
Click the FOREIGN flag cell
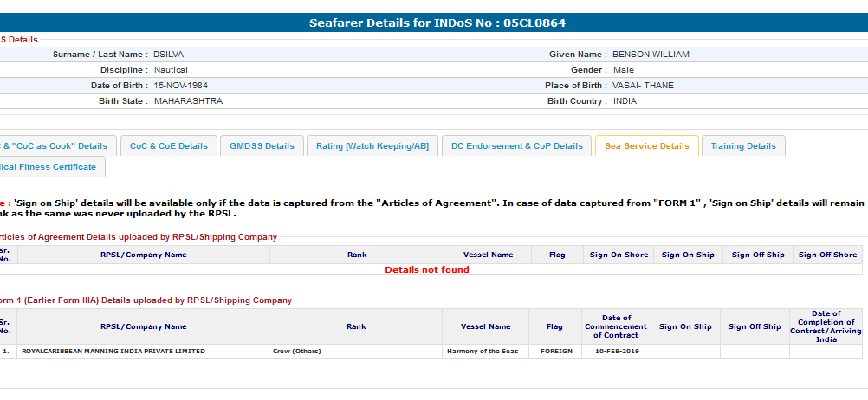click(x=555, y=351)
